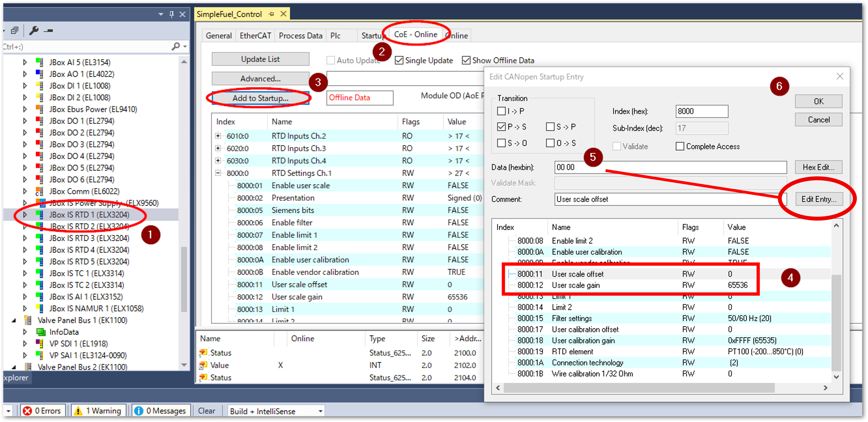Click the Add to Startup... button
The width and height of the screenshot is (868, 422).
coord(260,98)
